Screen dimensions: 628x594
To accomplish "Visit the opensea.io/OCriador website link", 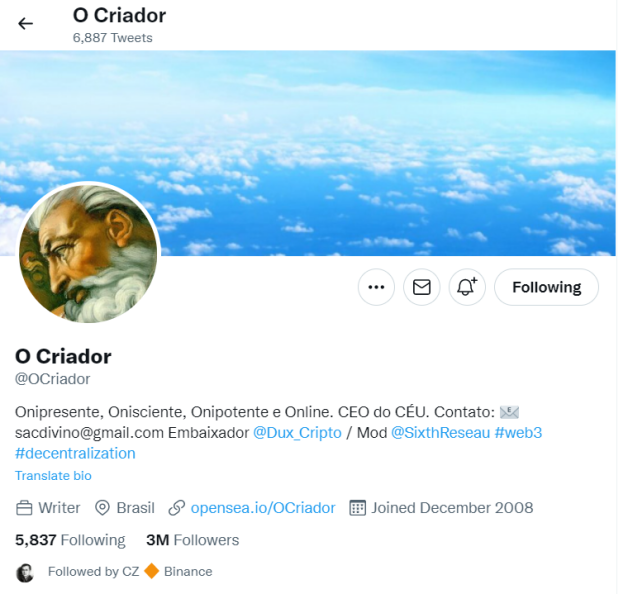I will click(263, 508).
